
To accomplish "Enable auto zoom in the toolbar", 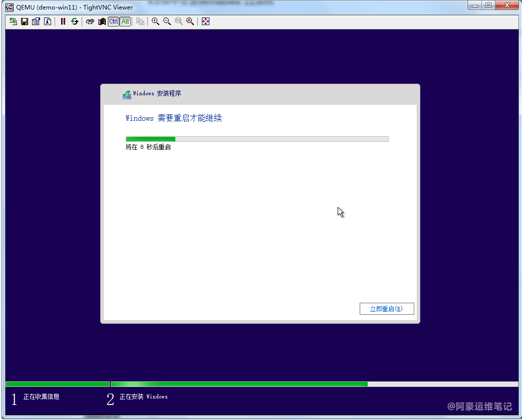I will tap(190, 22).
